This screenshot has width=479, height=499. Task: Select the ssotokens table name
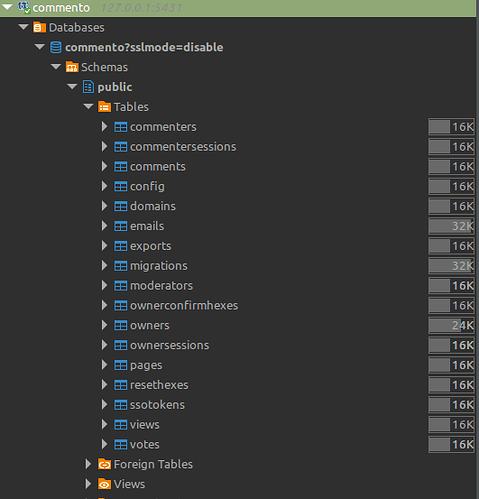[157, 405]
